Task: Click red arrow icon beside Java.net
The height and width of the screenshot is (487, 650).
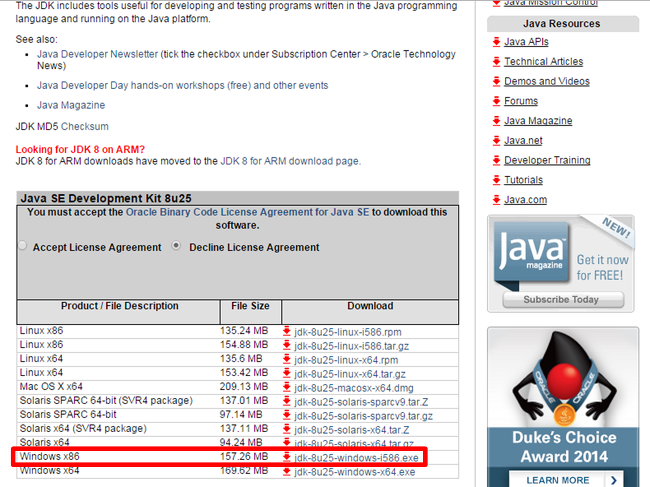Action: (x=496, y=141)
